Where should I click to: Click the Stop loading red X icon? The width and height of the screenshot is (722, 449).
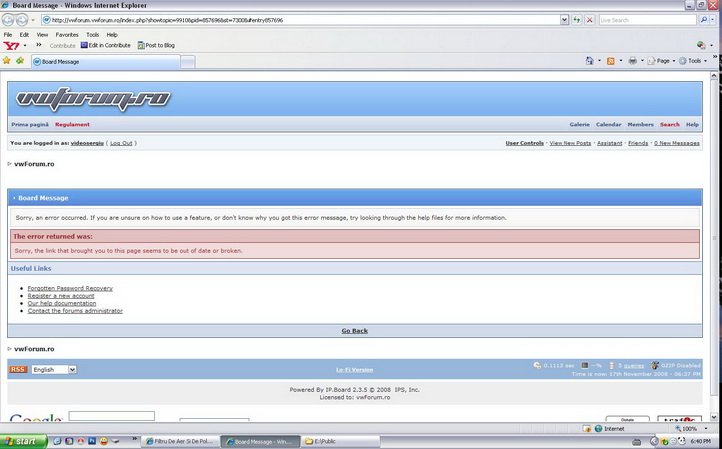590,20
